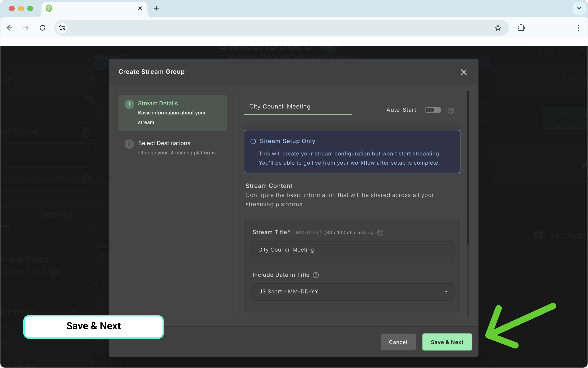Image resolution: width=588 pixels, height=368 pixels.
Task: Cancel the stream group creation
Action: (x=398, y=342)
